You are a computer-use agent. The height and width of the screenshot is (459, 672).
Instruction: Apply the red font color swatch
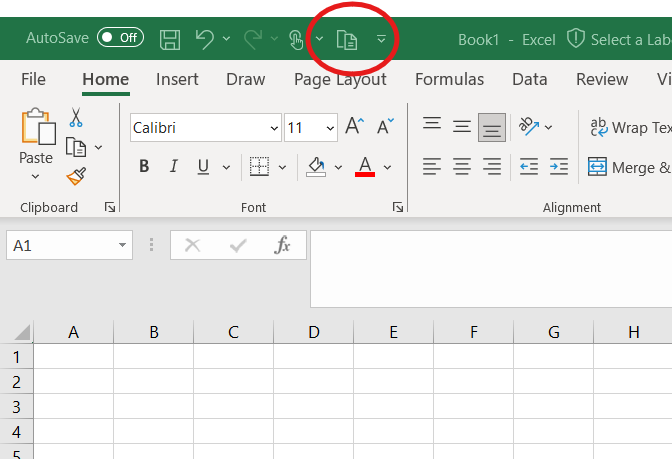pos(365,167)
